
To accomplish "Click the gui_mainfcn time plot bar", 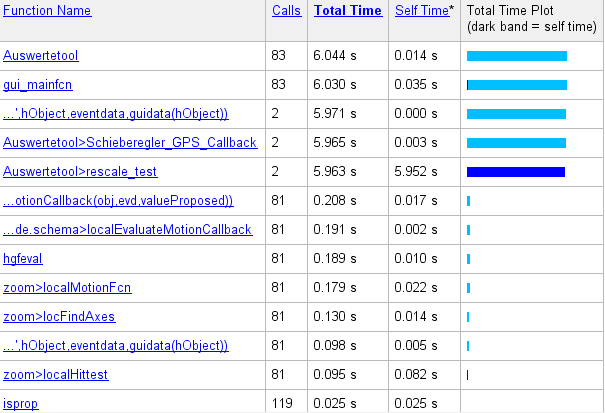I will click(517, 85).
